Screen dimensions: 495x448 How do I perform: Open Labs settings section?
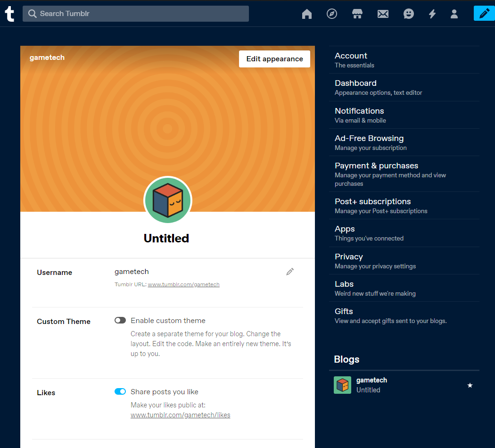click(404, 288)
